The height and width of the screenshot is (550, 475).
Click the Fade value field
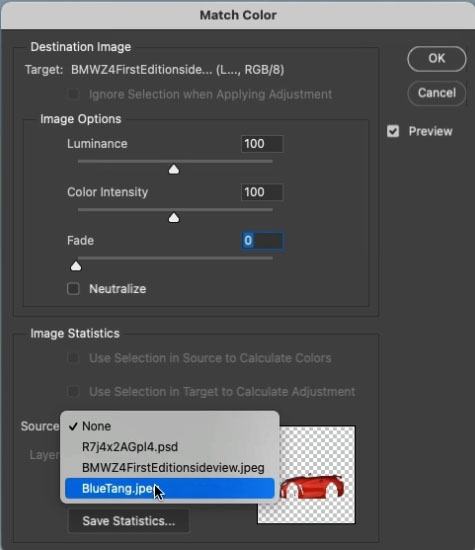(262, 241)
